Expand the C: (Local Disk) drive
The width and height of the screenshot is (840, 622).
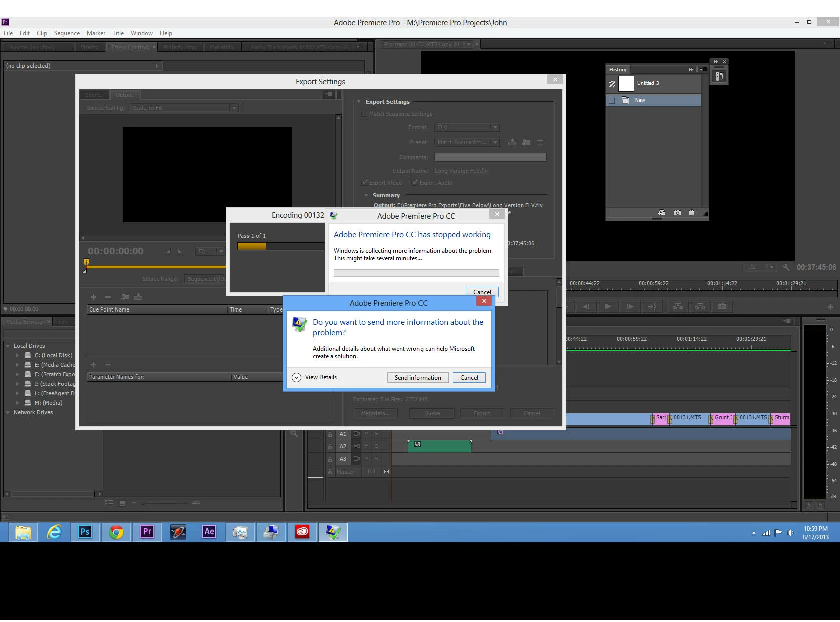click(x=18, y=355)
